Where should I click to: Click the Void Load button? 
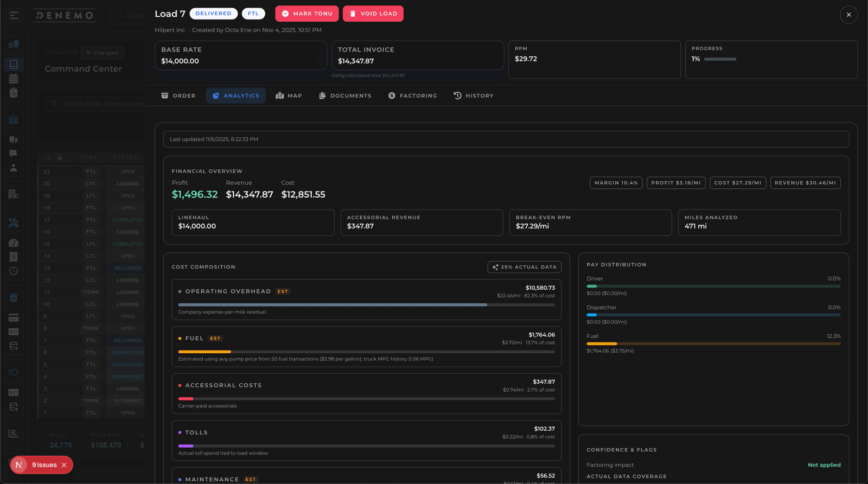tap(373, 14)
